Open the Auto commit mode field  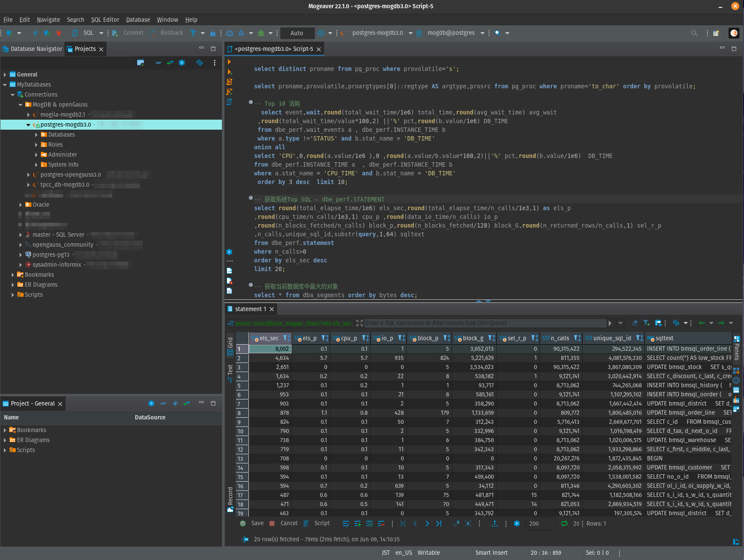point(297,33)
